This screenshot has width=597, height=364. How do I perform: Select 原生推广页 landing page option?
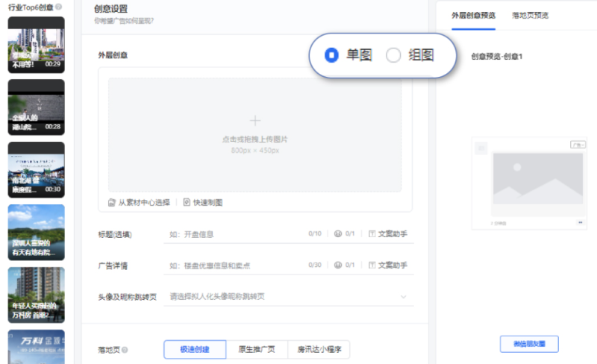[x=257, y=349]
